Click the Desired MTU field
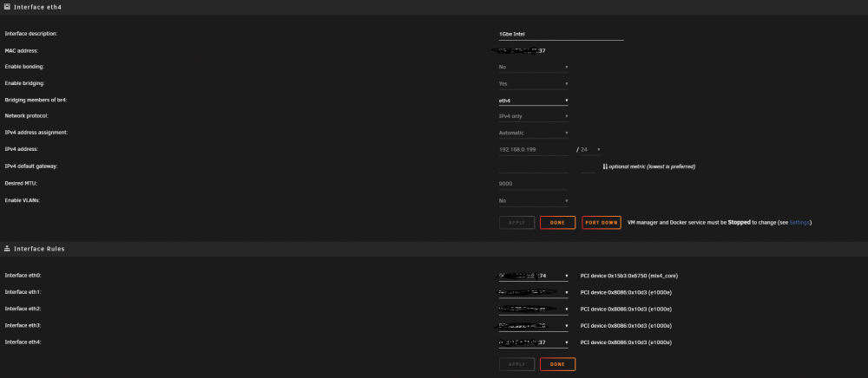The height and width of the screenshot is (378, 868). pyautogui.click(x=534, y=184)
